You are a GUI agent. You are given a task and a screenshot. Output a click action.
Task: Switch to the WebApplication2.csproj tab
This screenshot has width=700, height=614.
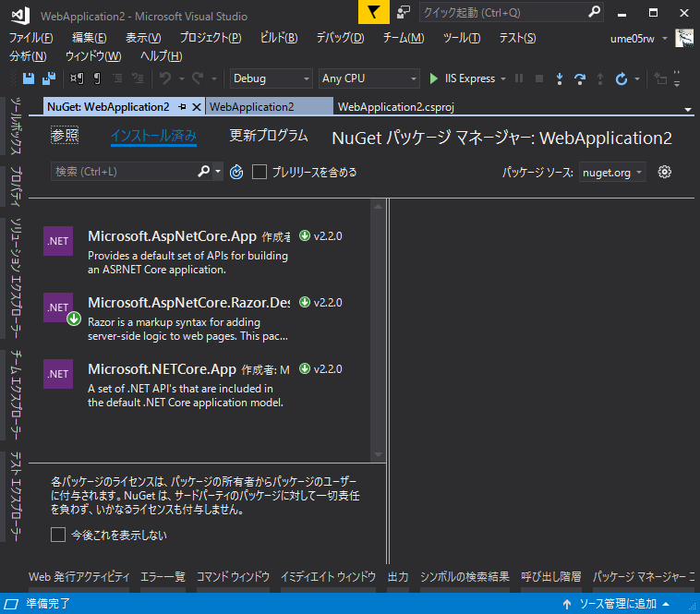[x=396, y=107]
